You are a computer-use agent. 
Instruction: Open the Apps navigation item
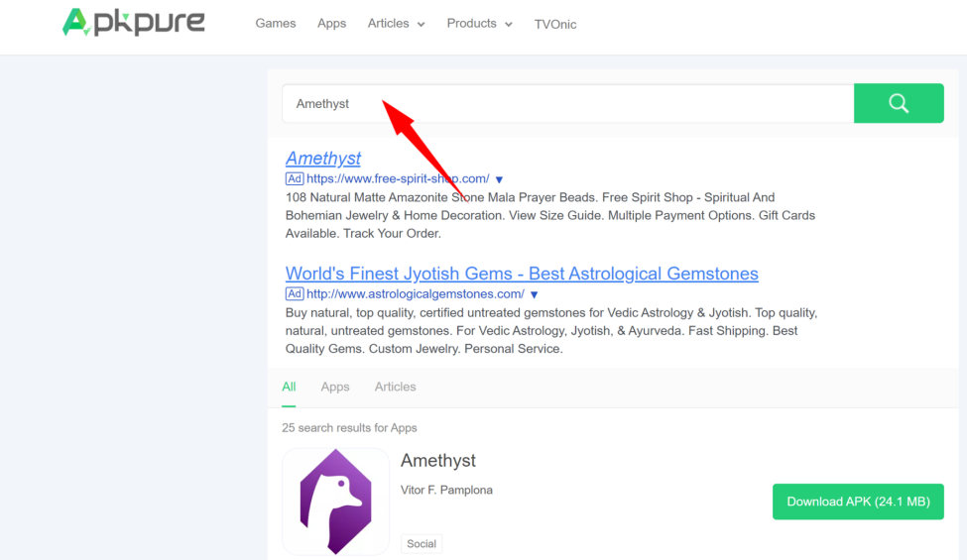pos(332,24)
